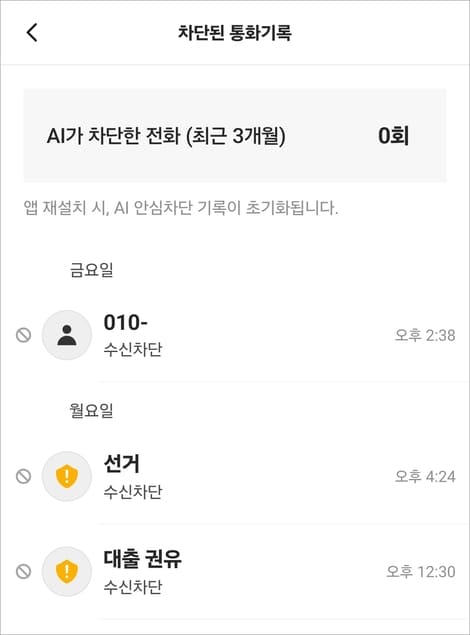Open the 대출 권유 blocked call entry

click(235, 571)
